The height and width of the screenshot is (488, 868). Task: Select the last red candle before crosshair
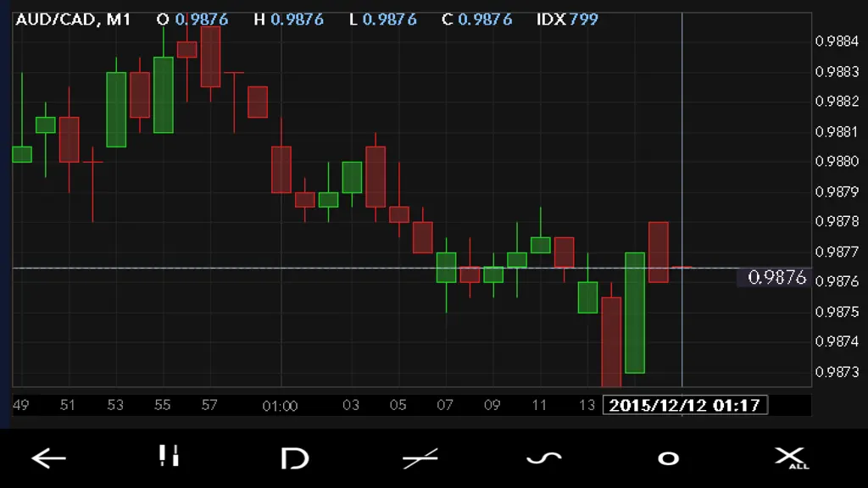[x=658, y=252]
